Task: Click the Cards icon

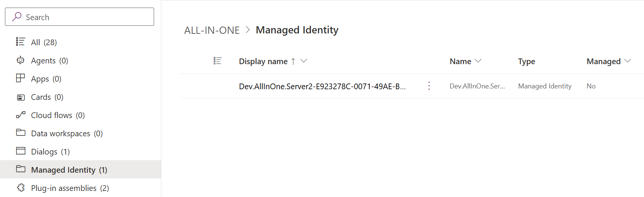Action: [x=21, y=97]
